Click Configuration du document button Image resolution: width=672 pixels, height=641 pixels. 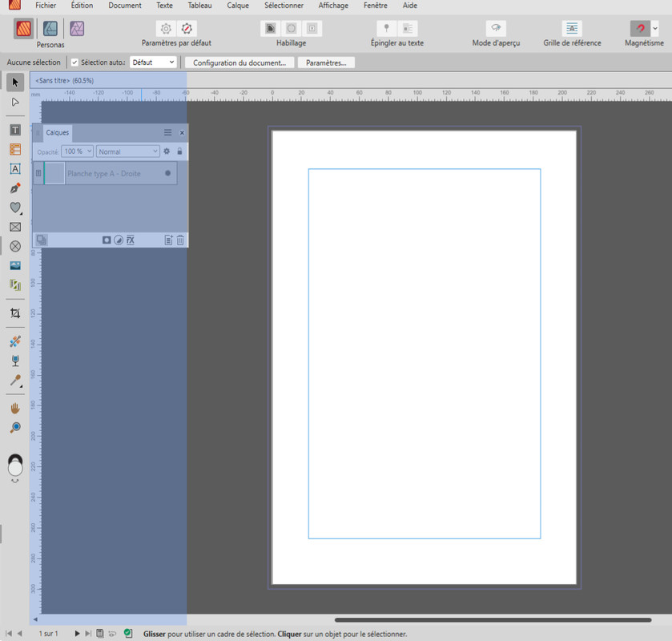pyautogui.click(x=239, y=62)
